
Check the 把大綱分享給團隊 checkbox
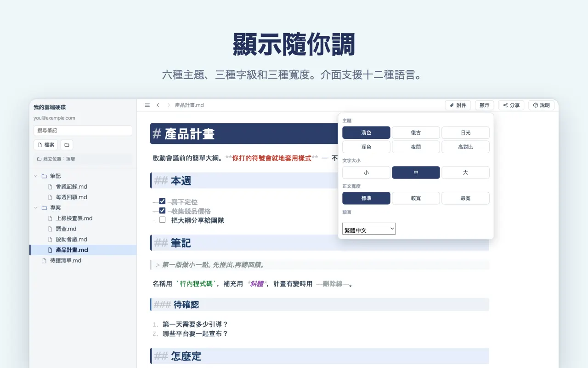click(x=162, y=219)
